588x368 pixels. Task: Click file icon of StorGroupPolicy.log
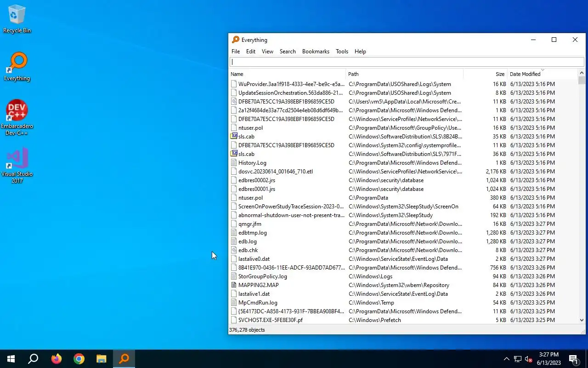click(x=234, y=276)
